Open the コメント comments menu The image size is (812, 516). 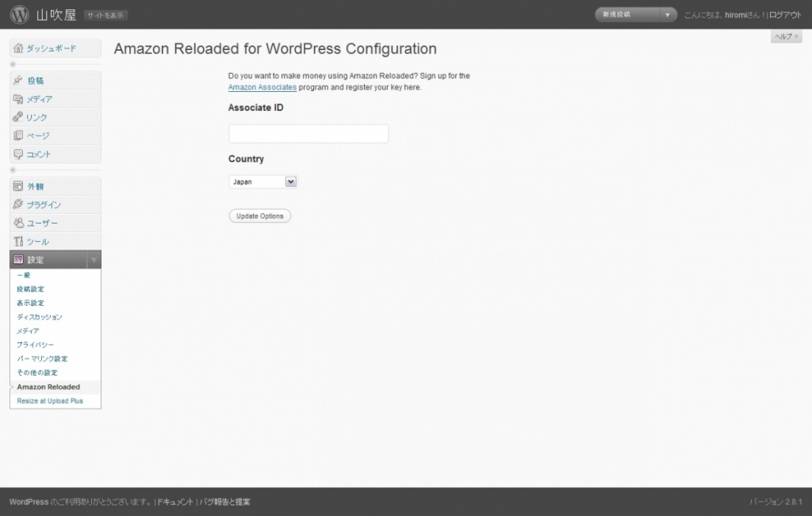pyautogui.click(x=38, y=155)
